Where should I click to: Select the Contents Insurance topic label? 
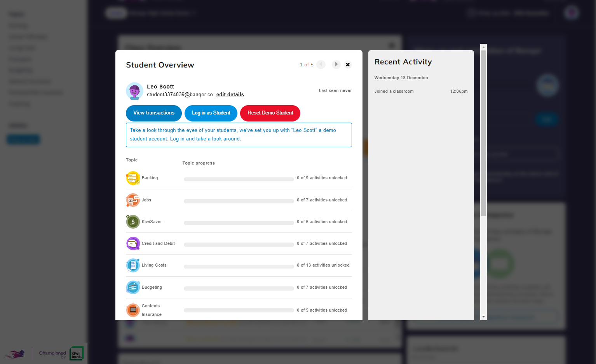152,310
